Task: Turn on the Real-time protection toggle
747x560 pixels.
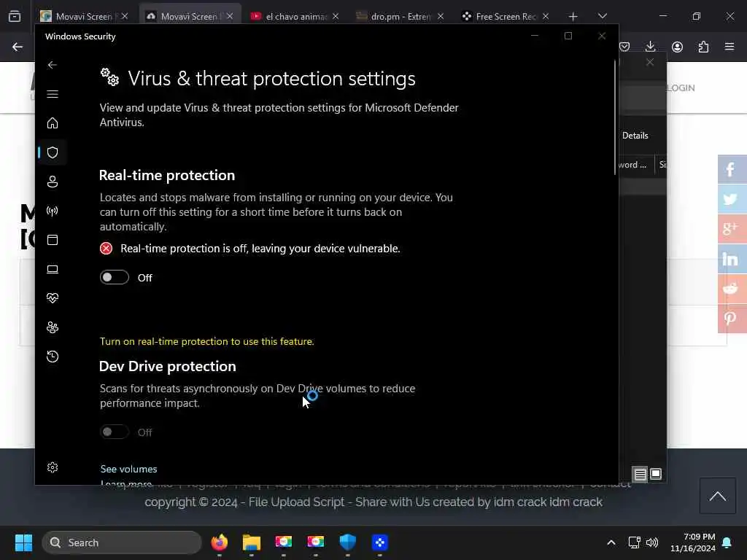Action: [x=115, y=278]
